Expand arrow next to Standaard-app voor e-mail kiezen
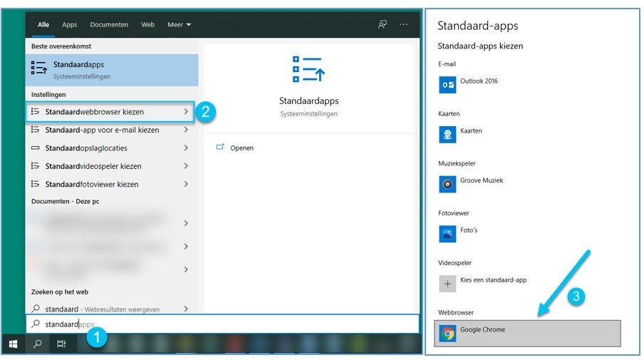Screen dimensions: 644x360 (186, 130)
